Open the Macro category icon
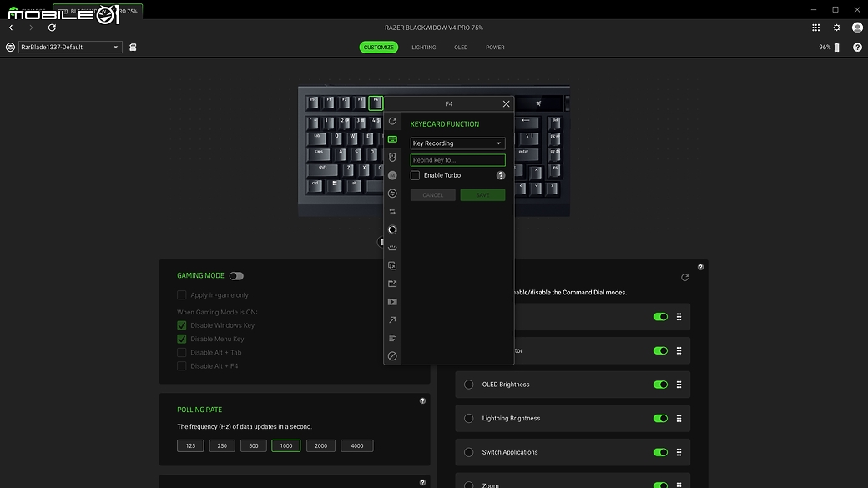This screenshot has width=868, height=488. click(392, 175)
